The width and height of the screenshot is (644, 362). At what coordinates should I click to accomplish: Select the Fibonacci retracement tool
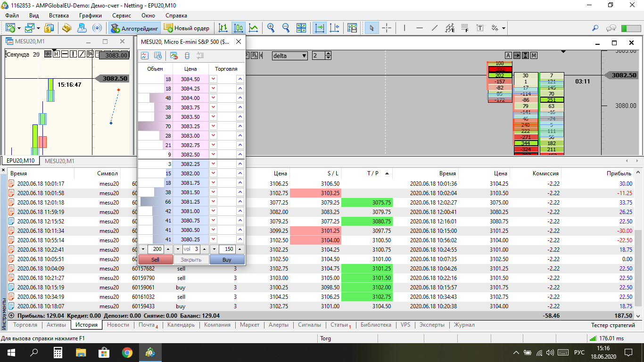[x=465, y=28]
